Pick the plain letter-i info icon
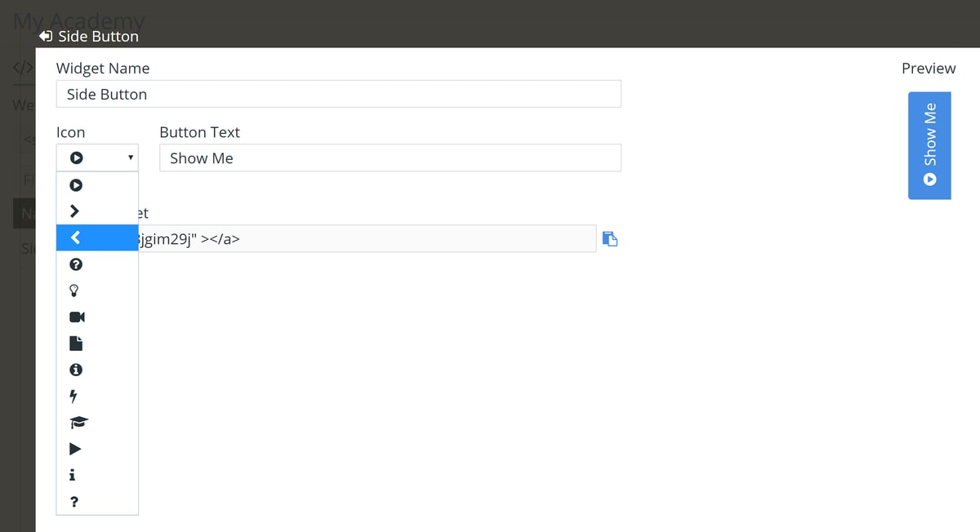Image resolution: width=980 pixels, height=532 pixels. (x=74, y=475)
